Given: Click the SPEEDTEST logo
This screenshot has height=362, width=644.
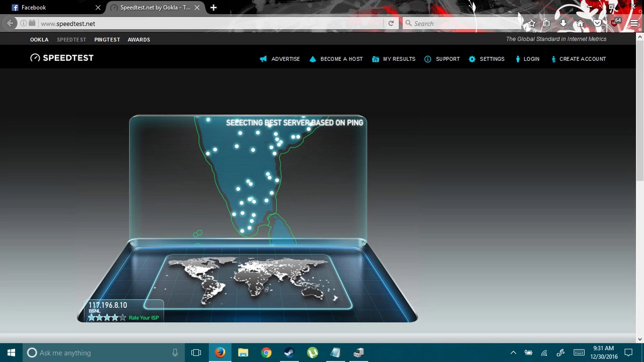Looking at the screenshot, I should tap(62, 58).
